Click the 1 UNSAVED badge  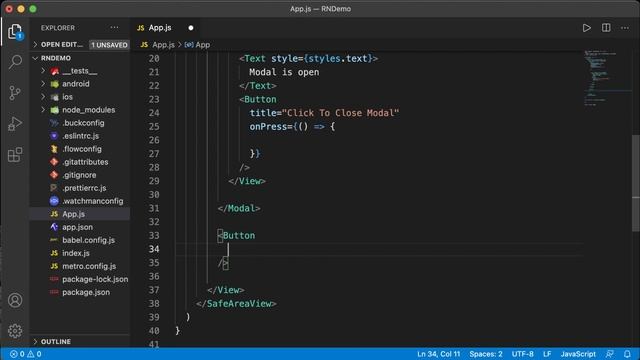[x=109, y=45]
